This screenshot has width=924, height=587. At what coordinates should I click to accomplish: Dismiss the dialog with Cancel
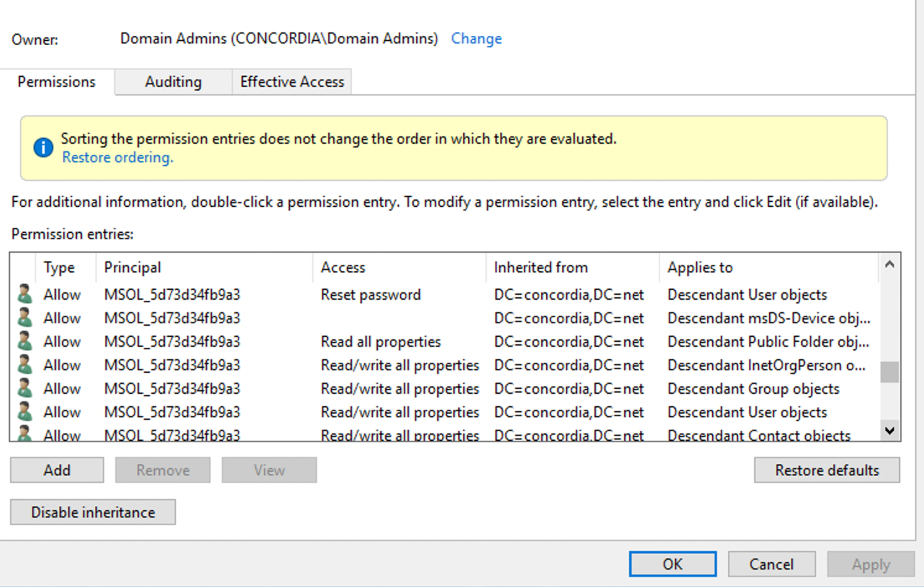coord(771,563)
